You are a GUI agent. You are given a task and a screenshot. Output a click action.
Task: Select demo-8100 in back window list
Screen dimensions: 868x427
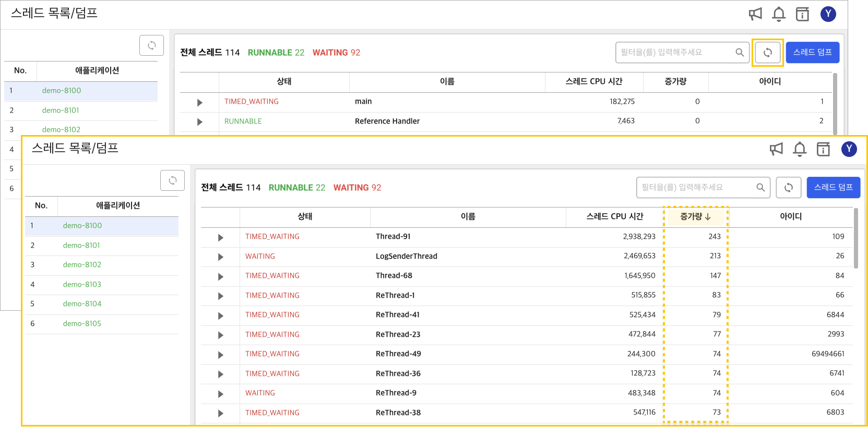pyautogui.click(x=81, y=91)
